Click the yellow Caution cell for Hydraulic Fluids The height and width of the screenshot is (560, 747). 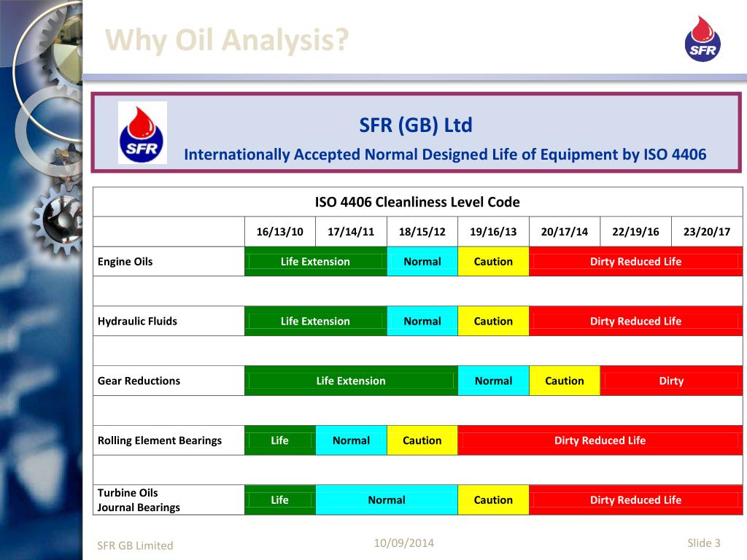point(493,321)
